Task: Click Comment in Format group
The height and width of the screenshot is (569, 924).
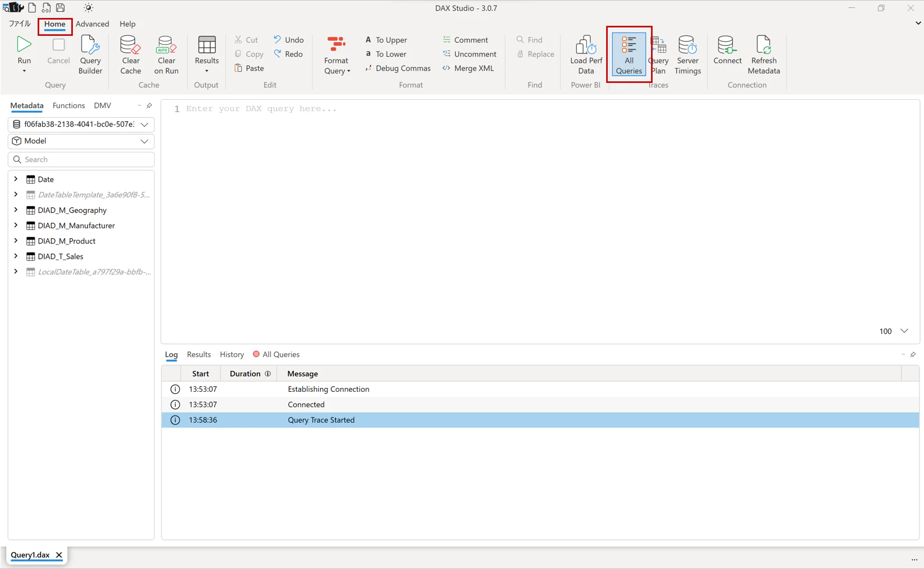Action: [465, 40]
